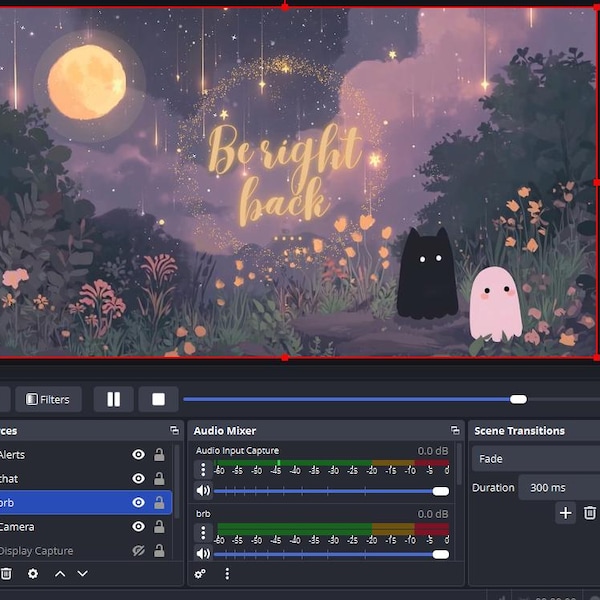The width and height of the screenshot is (600, 600).
Task: Toggle the lock on the chat source
Action: tap(159, 479)
